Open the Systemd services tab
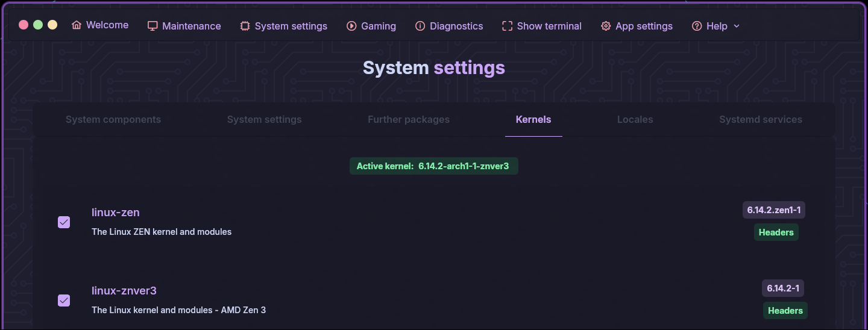Screen dimensions: 868x330 (x=761, y=119)
